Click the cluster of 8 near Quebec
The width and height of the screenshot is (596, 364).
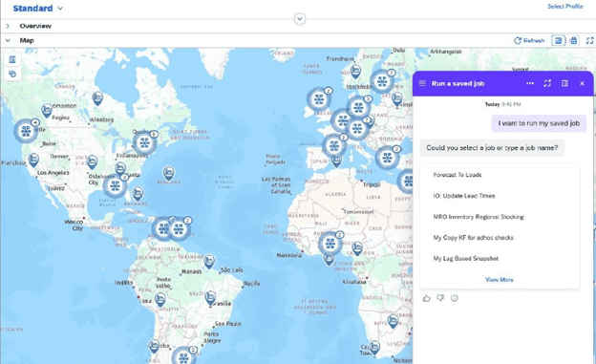[144, 143]
